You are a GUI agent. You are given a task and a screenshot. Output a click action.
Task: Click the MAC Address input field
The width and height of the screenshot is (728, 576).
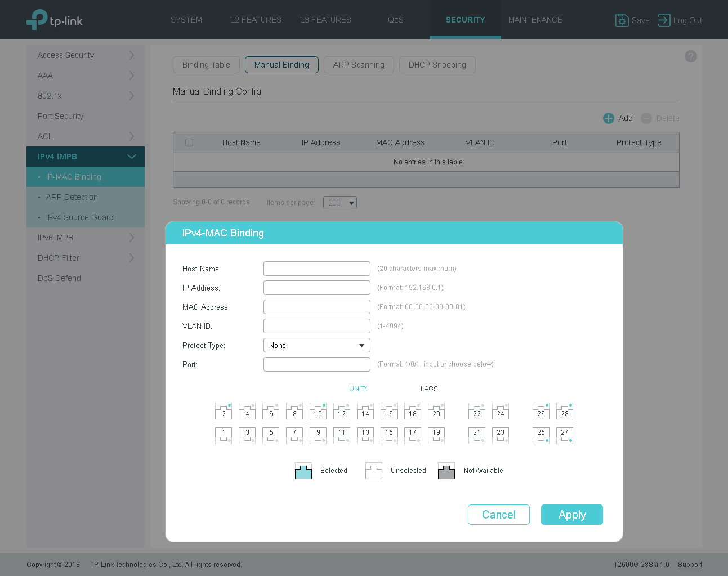317,307
